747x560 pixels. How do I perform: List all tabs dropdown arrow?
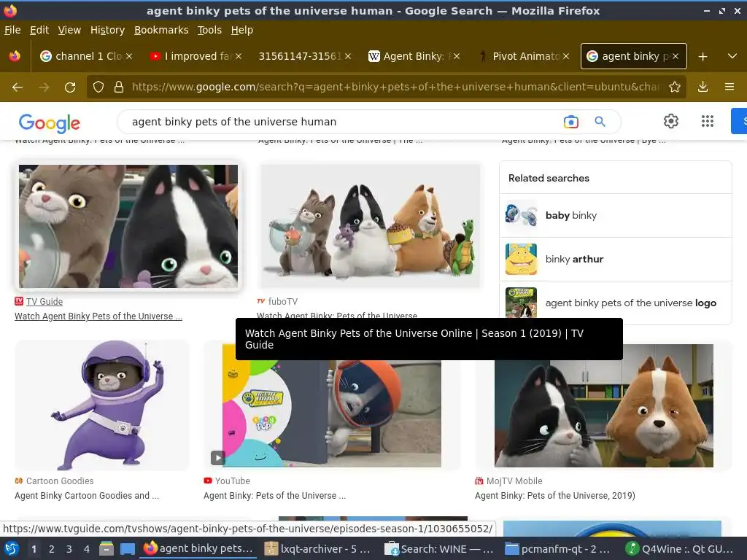732,56
